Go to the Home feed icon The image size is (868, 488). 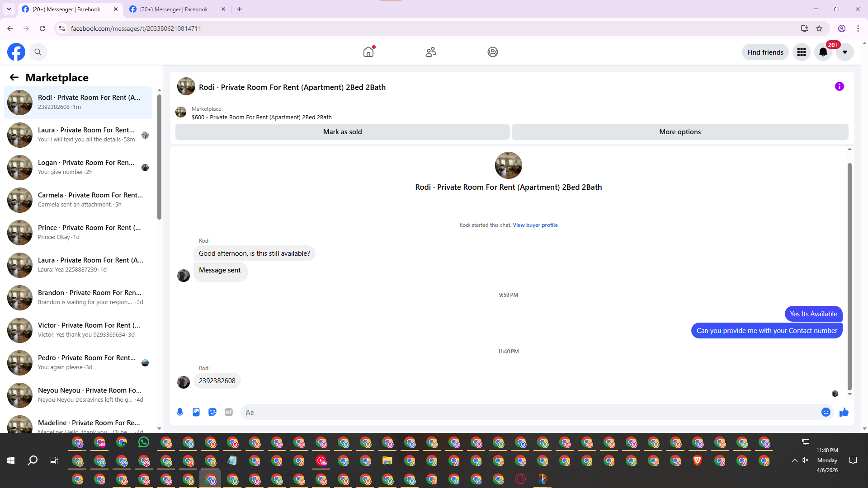pyautogui.click(x=368, y=52)
